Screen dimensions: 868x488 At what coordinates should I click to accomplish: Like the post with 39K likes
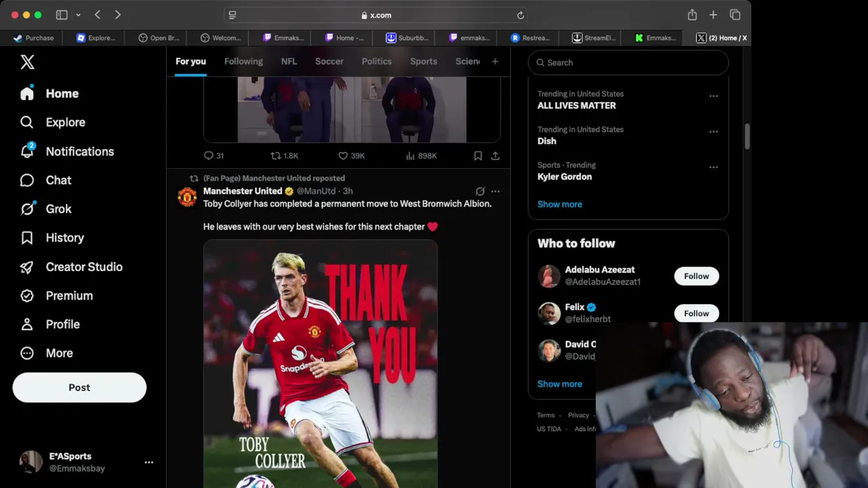[351, 156]
